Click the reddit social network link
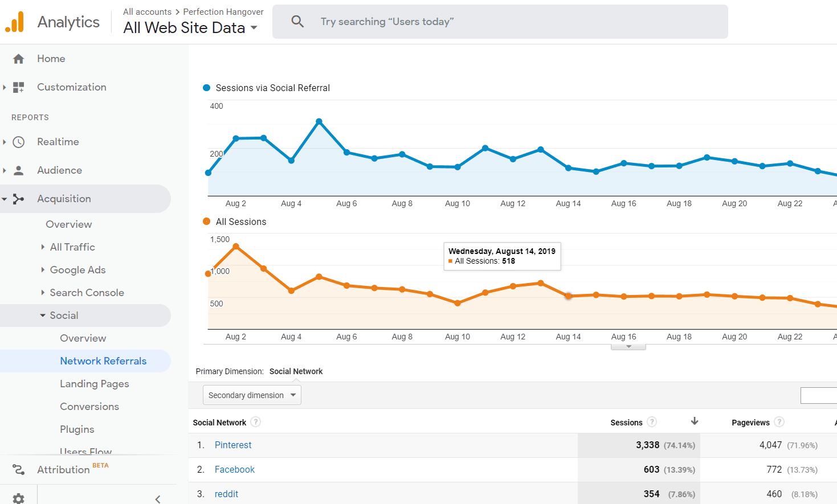Image resolution: width=837 pixels, height=504 pixels. [x=226, y=494]
